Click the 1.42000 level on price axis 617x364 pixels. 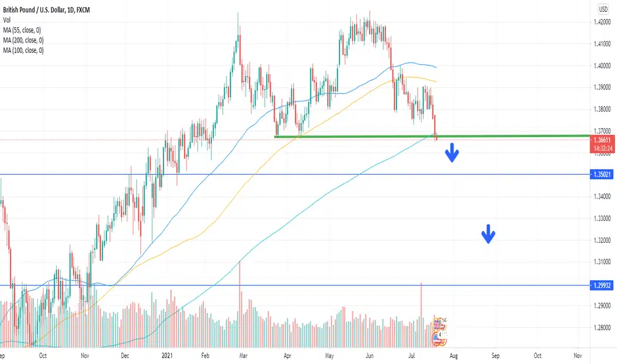tap(602, 22)
